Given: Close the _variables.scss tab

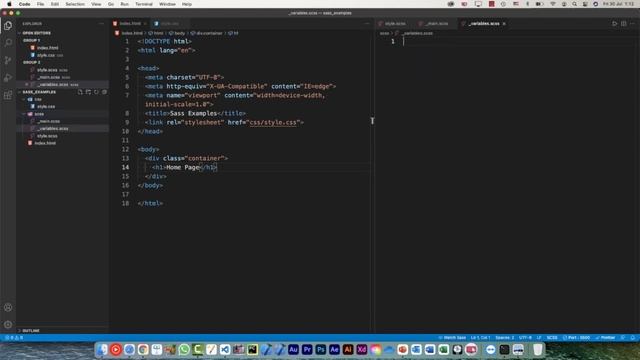Looking at the screenshot, I should click(x=504, y=24).
